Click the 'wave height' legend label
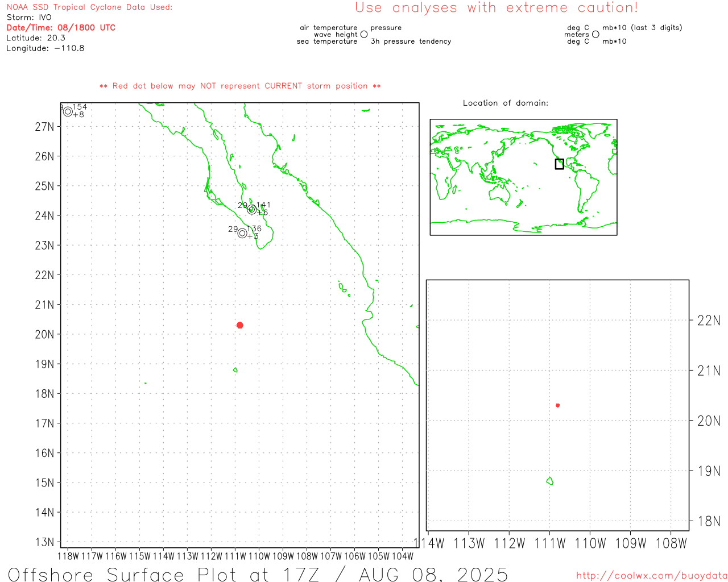 336,34
